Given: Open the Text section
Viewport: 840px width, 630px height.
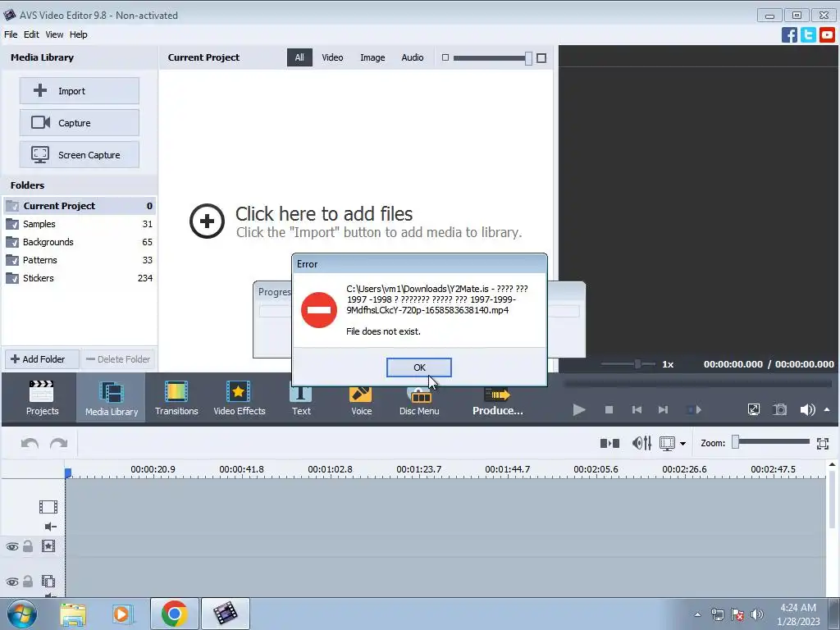Looking at the screenshot, I should [300, 400].
